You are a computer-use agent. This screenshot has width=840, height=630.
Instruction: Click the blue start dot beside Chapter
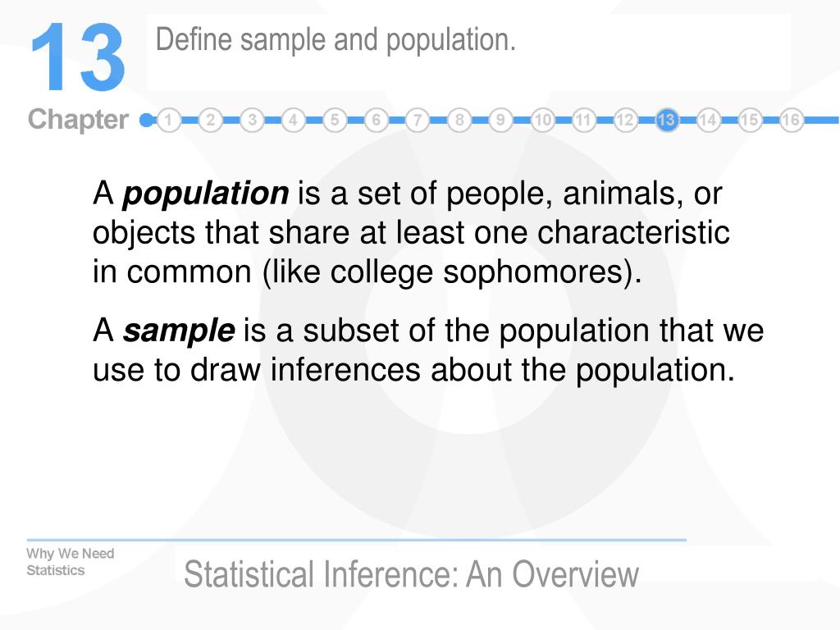pos(146,120)
